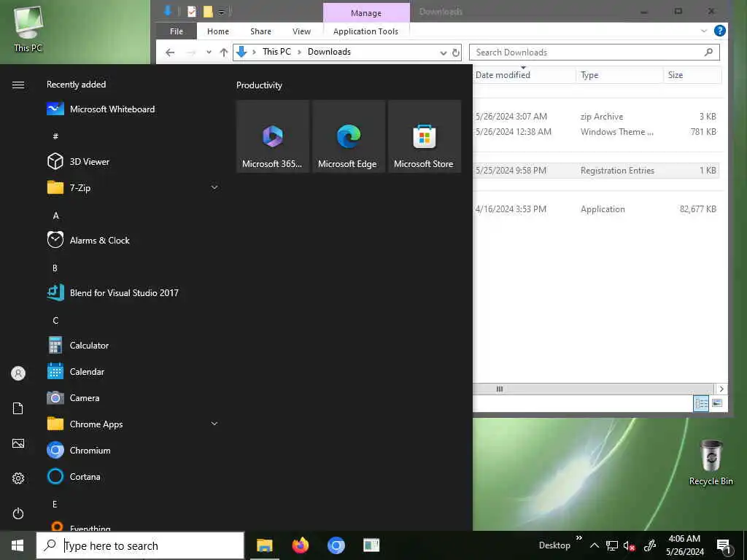
Task: Select the zip Archive row
Action: (596, 117)
